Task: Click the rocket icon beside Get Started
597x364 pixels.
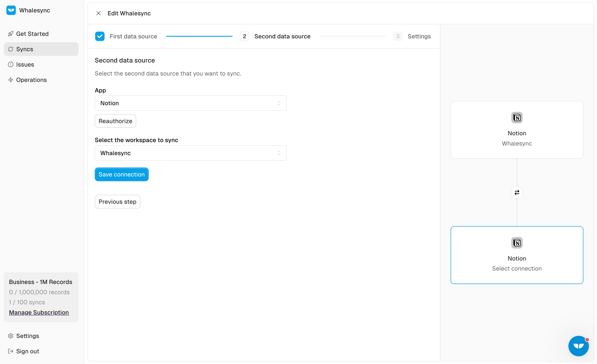Action: coord(11,34)
